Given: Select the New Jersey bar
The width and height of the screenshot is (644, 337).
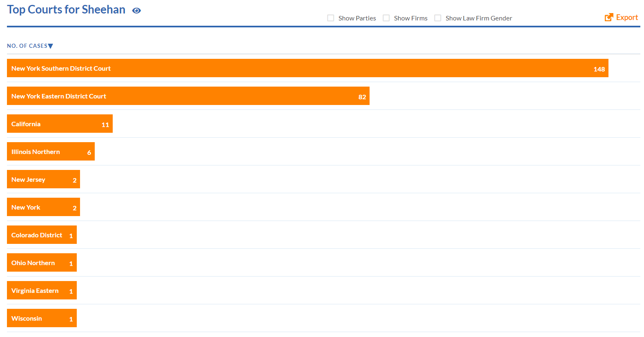Looking at the screenshot, I should (43, 179).
